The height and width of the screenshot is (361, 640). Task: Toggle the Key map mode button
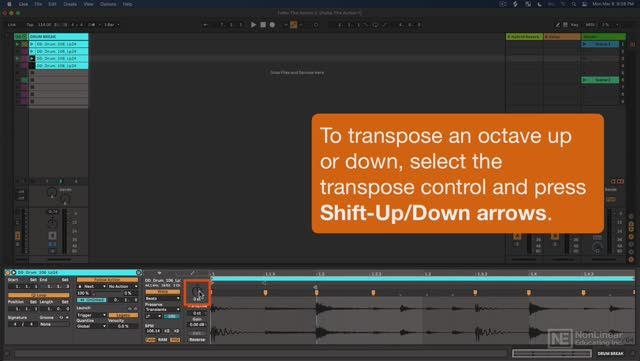tap(574, 25)
